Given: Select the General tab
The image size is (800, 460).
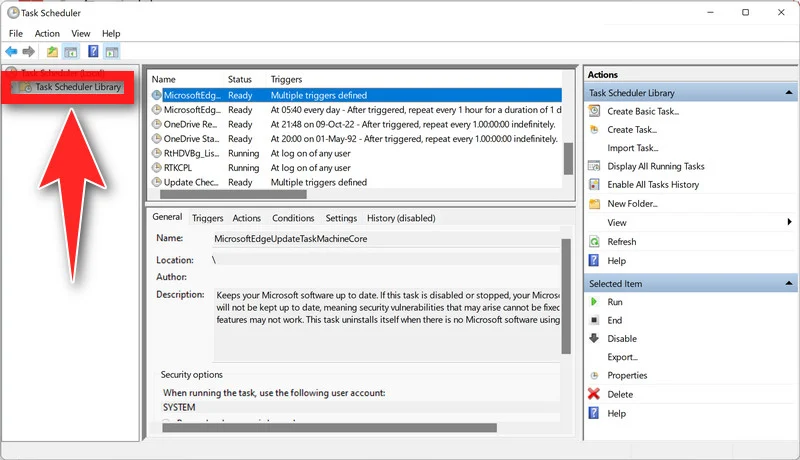Looking at the screenshot, I should (x=167, y=217).
